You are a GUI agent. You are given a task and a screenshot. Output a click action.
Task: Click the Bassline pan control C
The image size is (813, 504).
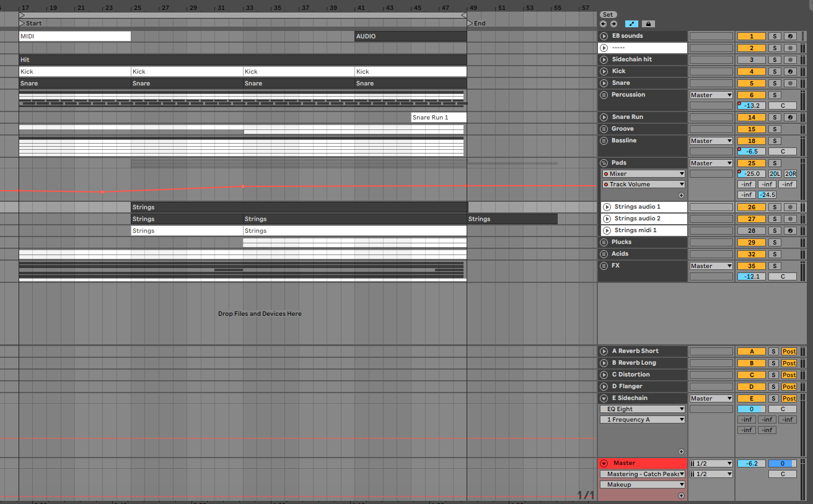pos(783,152)
